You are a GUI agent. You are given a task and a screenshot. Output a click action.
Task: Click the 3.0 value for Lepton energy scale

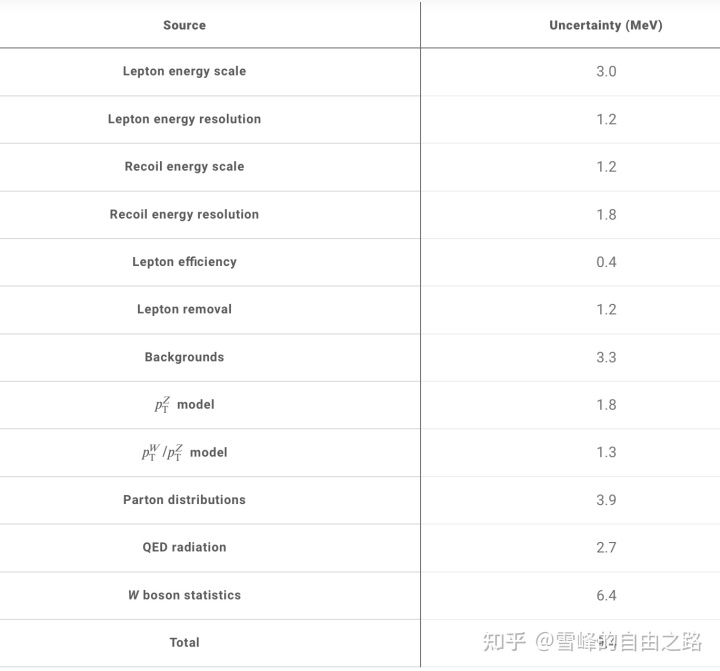click(606, 72)
